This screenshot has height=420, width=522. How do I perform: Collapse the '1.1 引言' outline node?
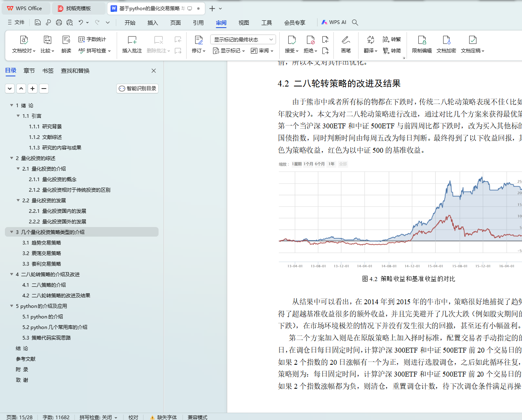point(18,116)
